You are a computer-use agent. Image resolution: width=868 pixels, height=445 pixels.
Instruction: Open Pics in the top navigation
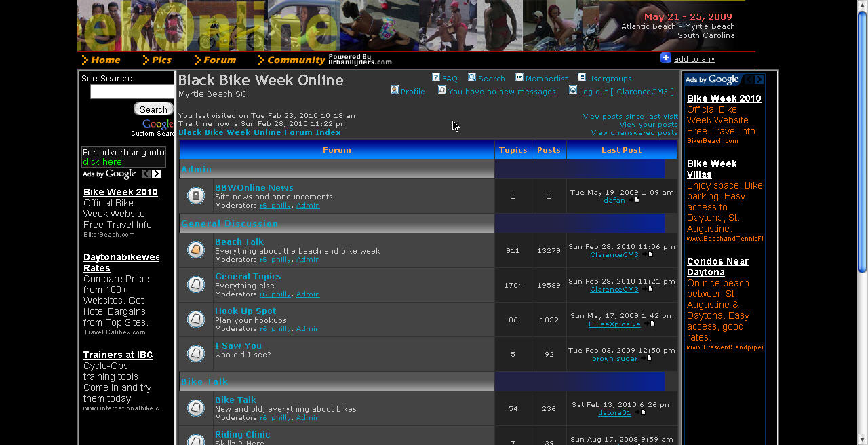[x=157, y=60]
